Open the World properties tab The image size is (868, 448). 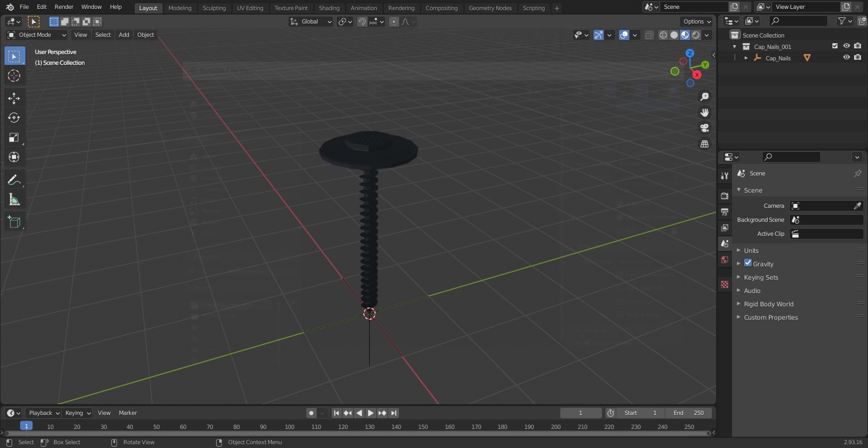tap(724, 259)
